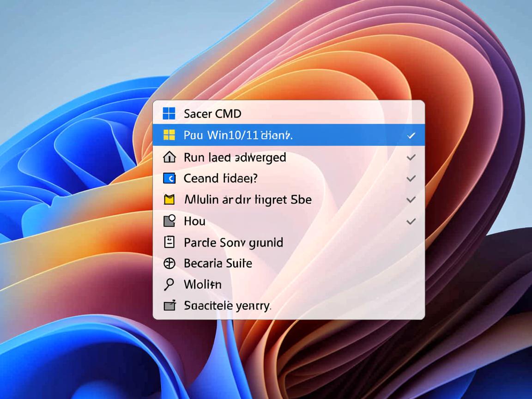Click the Saacitele yenrry text label
This screenshot has height=399, width=532.
pyautogui.click(x=227, y=305)
